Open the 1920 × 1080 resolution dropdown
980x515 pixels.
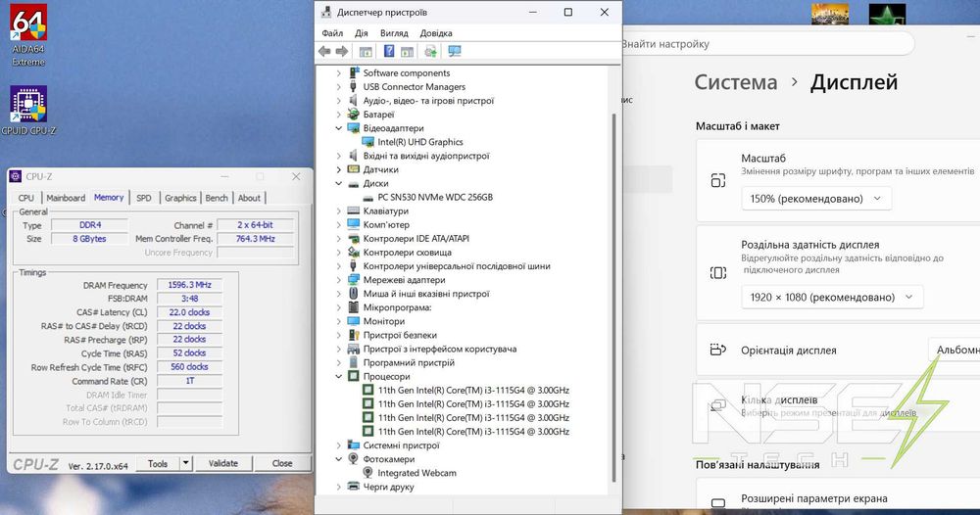click(x=832, y=297)
